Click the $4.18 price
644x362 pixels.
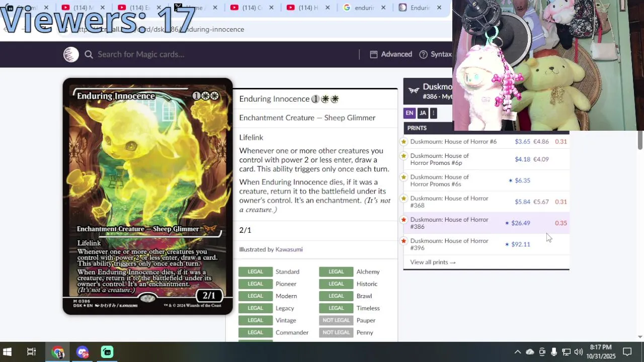click(x=522, y=159)
